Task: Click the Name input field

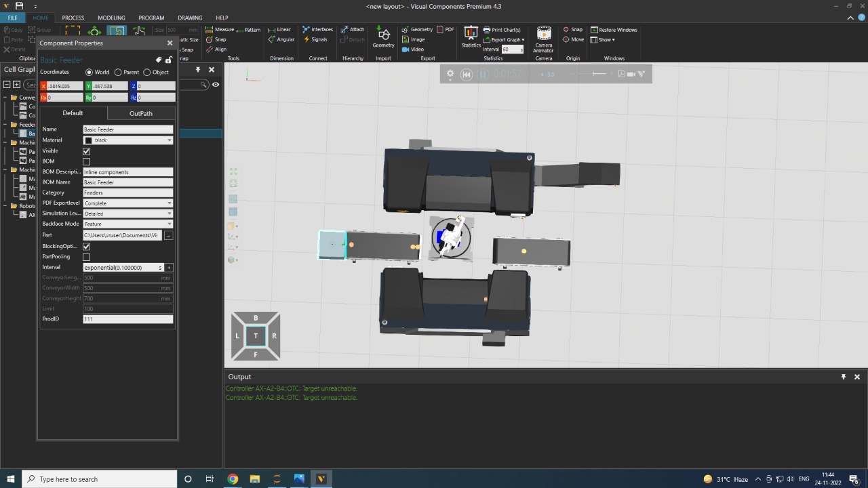Action: click(x=127, y=129)
